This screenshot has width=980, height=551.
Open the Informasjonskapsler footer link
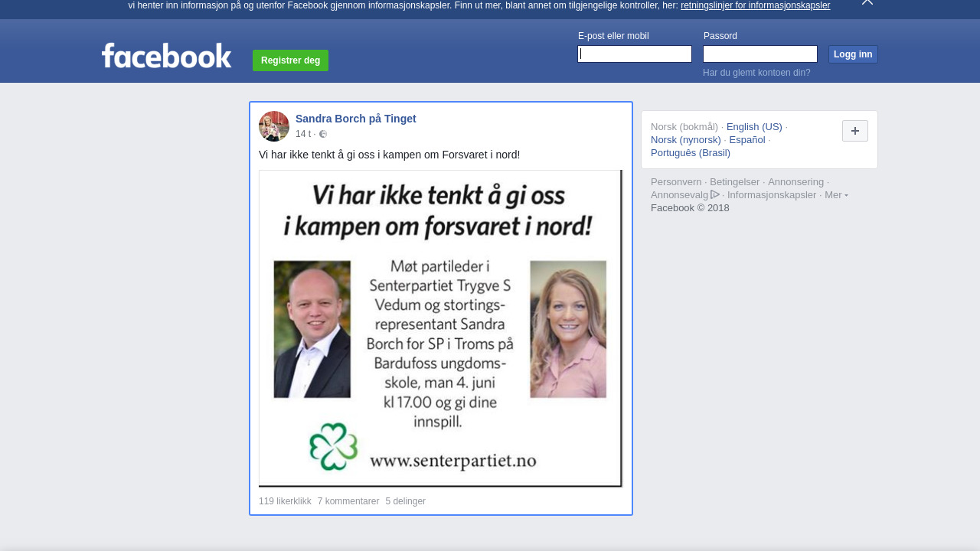click(x=772, y=195)
